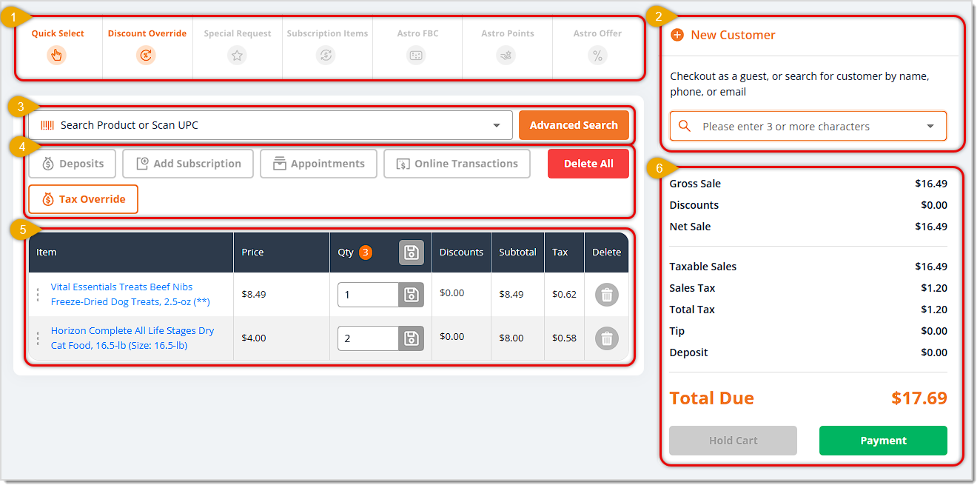Screen dimensions: 980x488
Task: Click the Gross Sale label
Action: (x=695, y=184)
